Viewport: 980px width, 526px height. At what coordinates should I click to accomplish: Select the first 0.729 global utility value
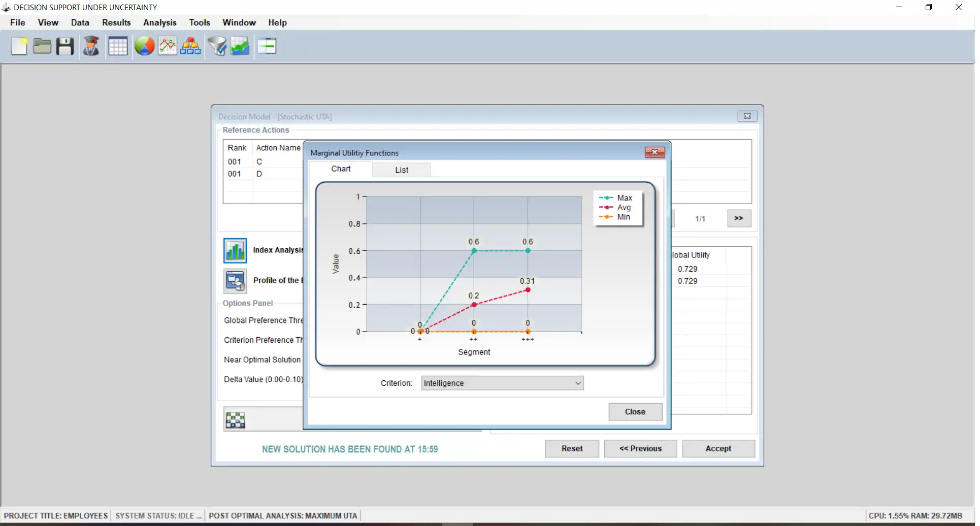(x=688, y=269)
